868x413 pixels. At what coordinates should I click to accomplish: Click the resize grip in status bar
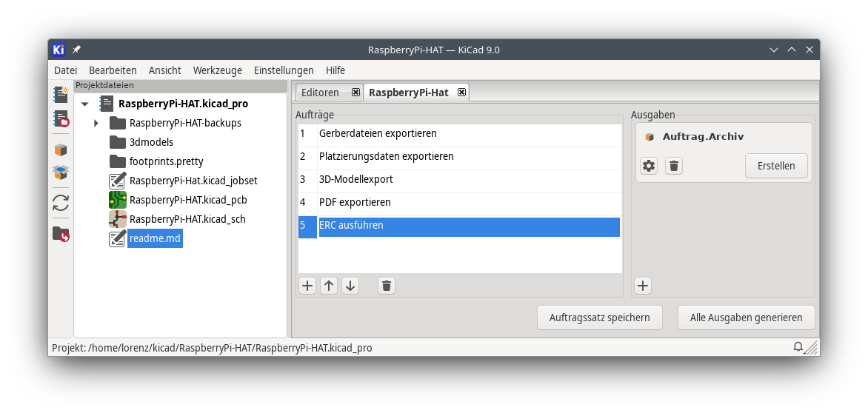pyautogui.click(x=811, y=348)
